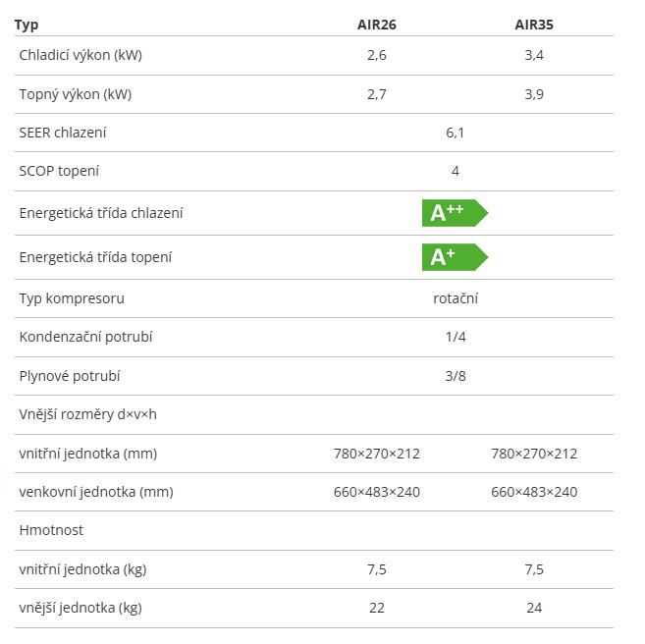Click AIR35 vnější jednotka weight 24
The width and height of the screenshot is (645, 644).
534,608
